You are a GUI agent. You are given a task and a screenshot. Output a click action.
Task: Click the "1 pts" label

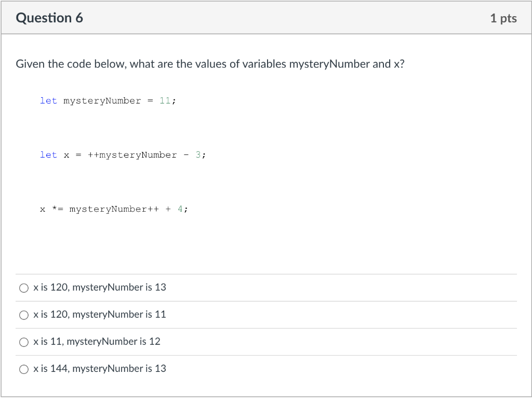(503, 18)
